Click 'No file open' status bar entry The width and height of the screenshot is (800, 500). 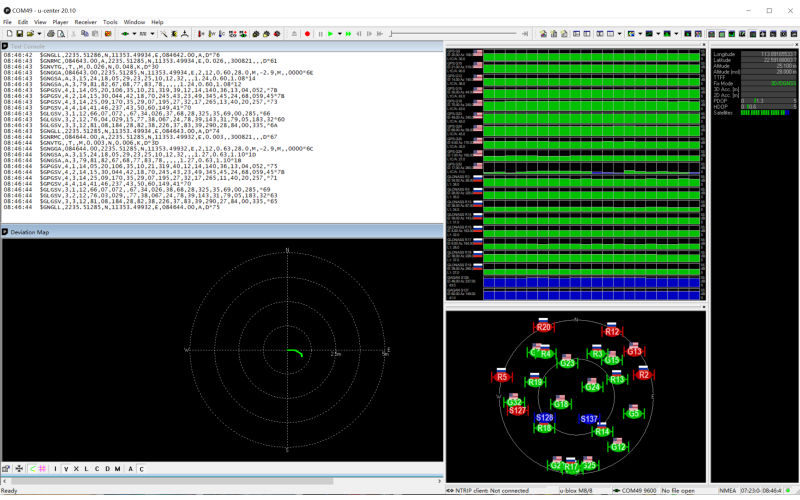pos(678,490)
